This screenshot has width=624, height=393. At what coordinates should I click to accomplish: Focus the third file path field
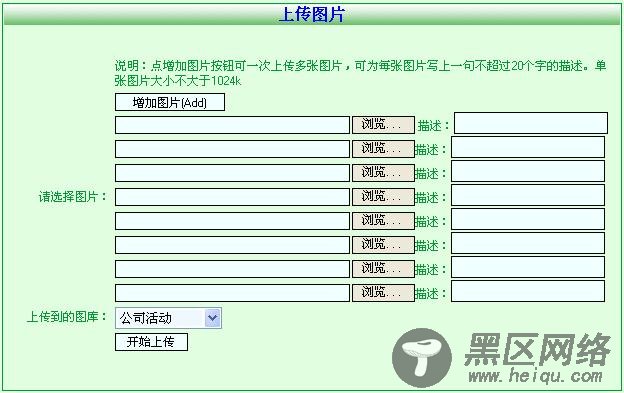coord(232,173)
